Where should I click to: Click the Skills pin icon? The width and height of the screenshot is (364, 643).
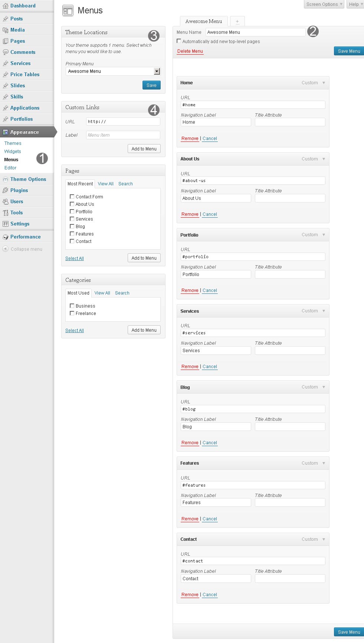pyautogui.click(x=5, y=97)
